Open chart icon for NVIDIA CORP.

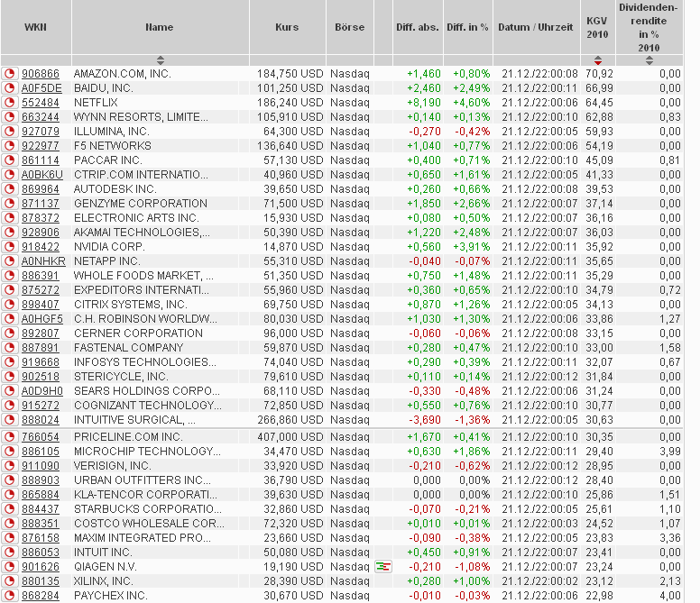(x=9, y=247)
